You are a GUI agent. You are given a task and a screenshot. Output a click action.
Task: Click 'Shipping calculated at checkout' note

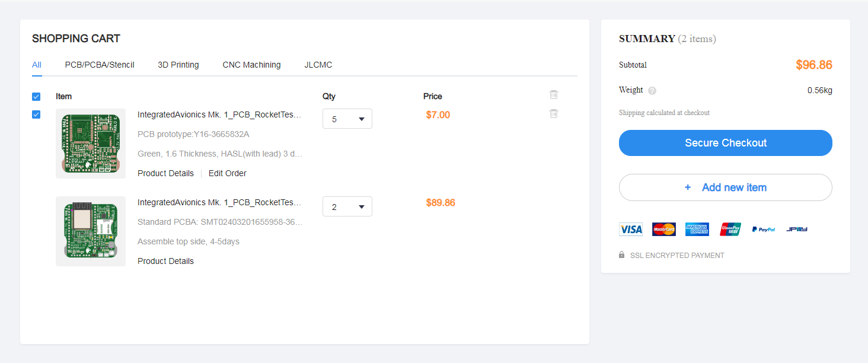click(664, 113)
